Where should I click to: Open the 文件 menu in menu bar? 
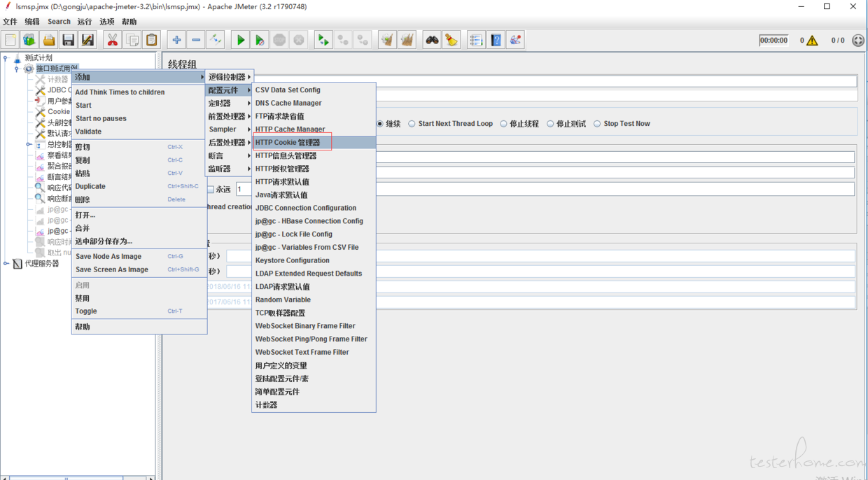coord(10,22)
